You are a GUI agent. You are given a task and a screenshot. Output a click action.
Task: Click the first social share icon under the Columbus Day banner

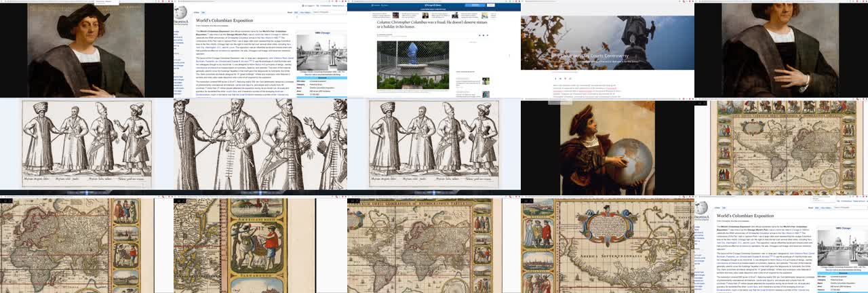[x=555, y=79]
